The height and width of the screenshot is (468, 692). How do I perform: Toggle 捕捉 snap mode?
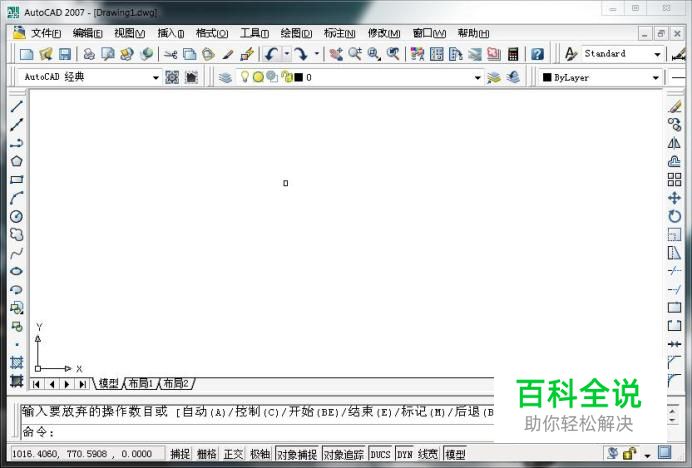point(180,454)
